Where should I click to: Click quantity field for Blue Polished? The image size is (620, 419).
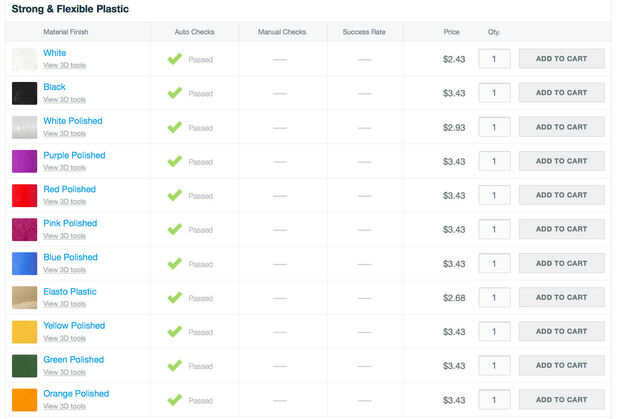tap(494, 263)
